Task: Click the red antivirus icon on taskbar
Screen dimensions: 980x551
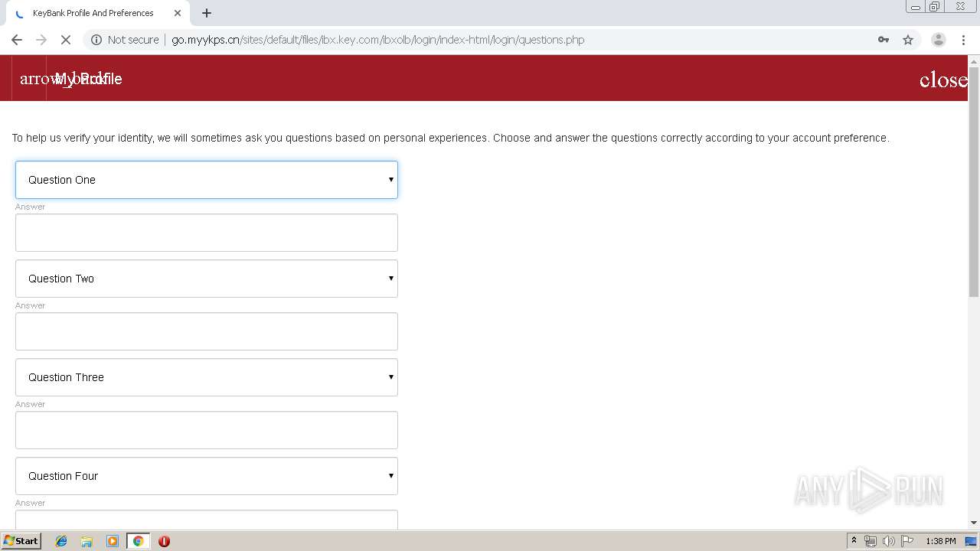Action: coord(164,541)
